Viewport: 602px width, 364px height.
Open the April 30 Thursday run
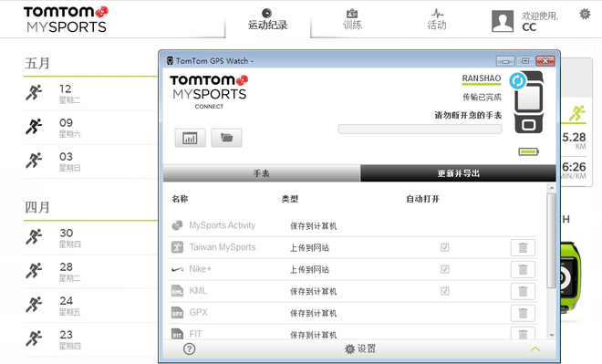[90, 238]
